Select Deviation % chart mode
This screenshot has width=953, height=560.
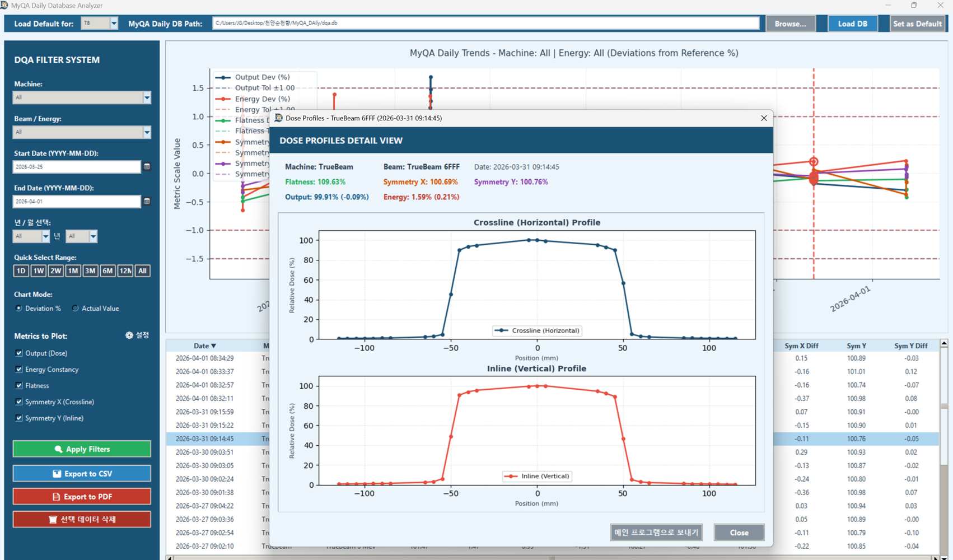(x=19, y=309)
